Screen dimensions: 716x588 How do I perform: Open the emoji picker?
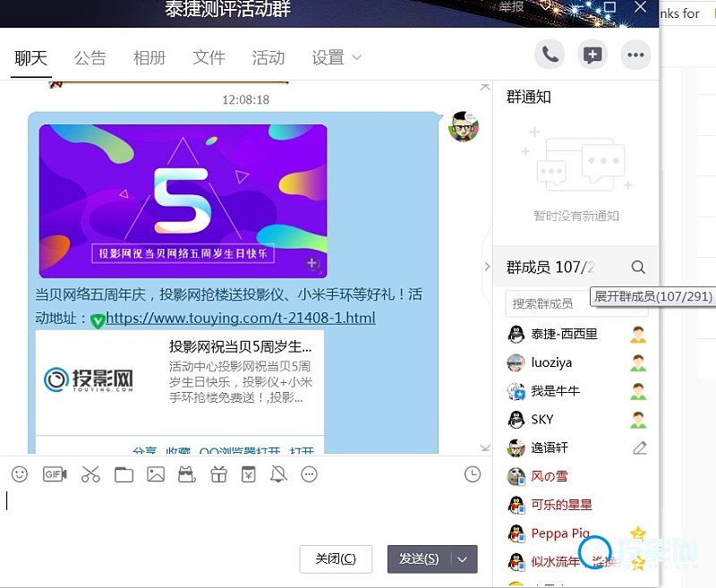pyautogui.click(x=19, y=474)
